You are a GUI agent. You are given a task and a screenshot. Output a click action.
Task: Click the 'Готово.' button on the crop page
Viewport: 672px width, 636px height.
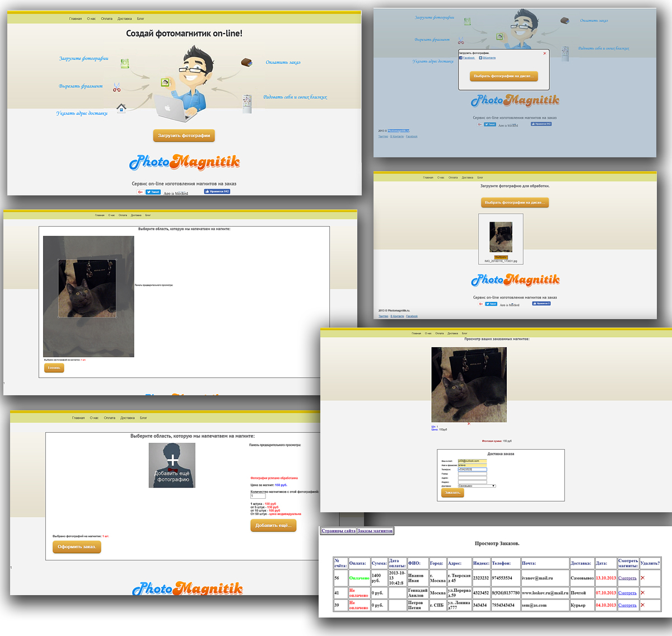coord(54,368)
